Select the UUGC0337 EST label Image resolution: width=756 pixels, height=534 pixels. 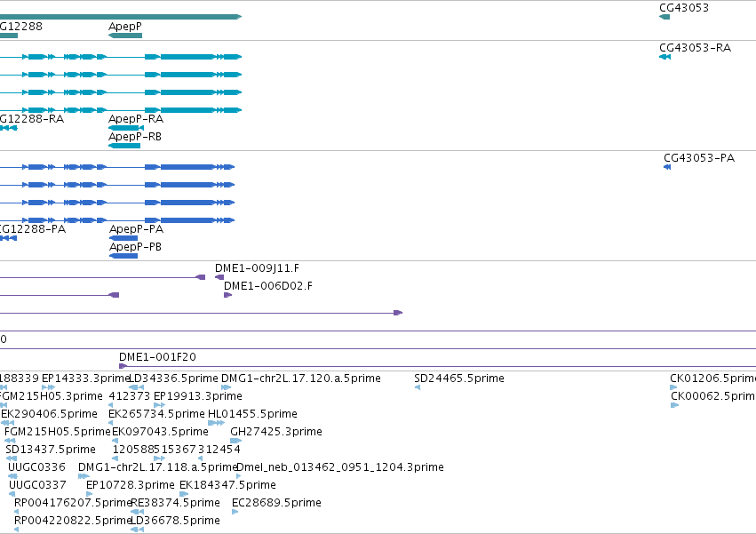[37, 485]
